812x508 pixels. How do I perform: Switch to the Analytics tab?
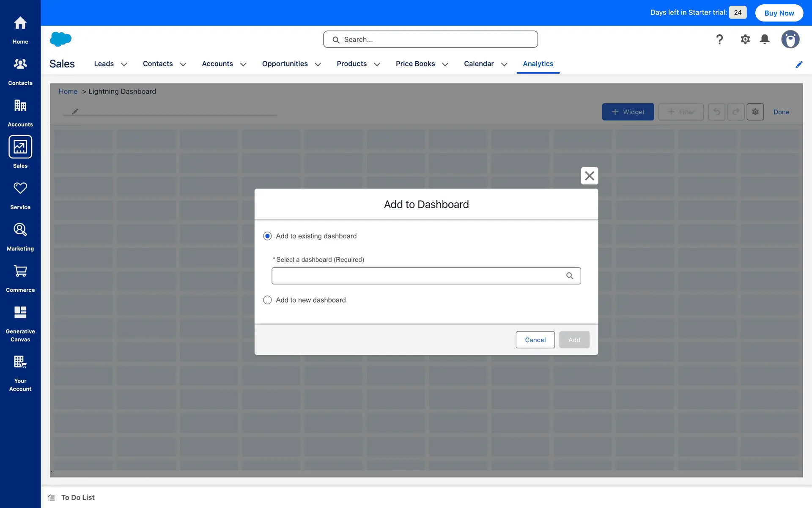coord(538,63)
